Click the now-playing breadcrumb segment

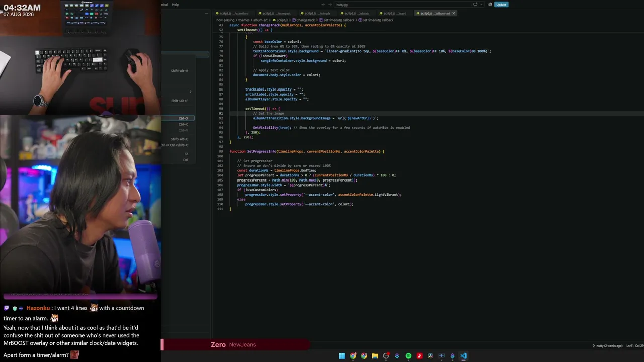click(x=225, y=20)
